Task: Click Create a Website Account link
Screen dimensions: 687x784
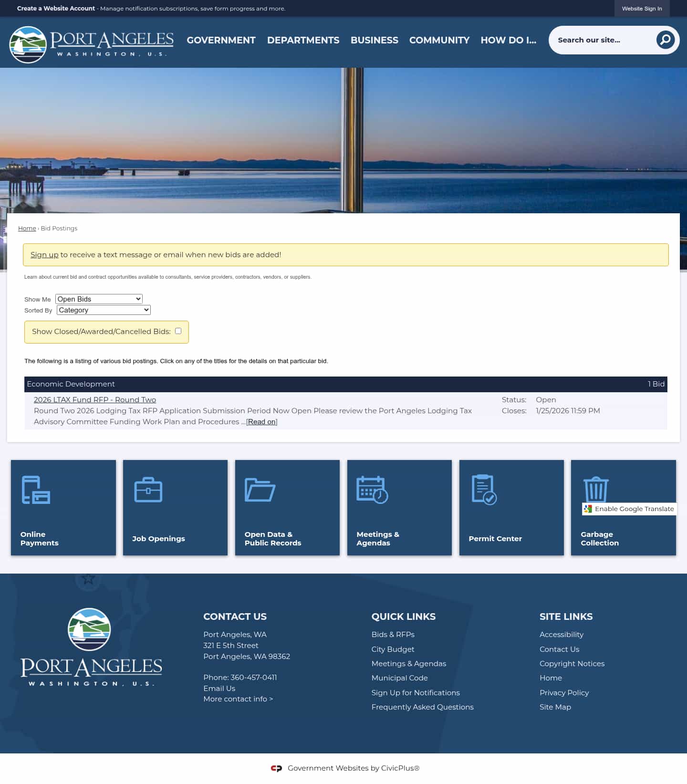Action: 56,9
